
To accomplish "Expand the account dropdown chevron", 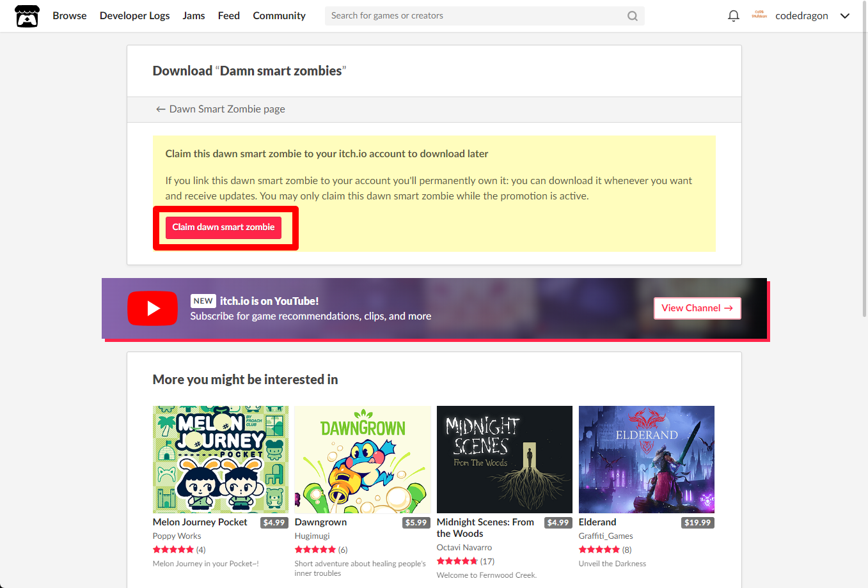I will coord(845,16).
